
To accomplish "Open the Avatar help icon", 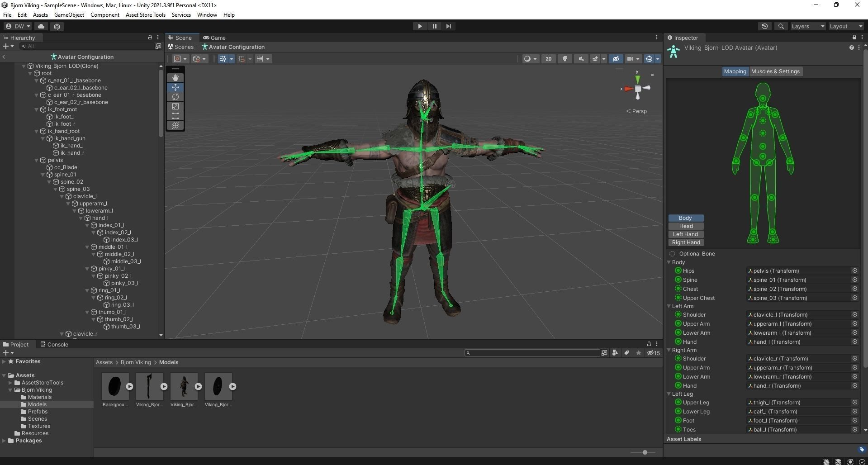I will pos(851,47).
